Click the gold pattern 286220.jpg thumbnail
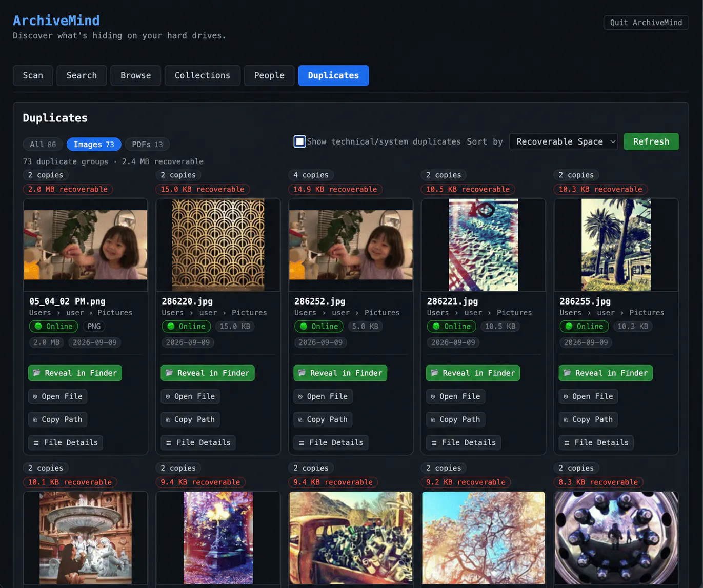Image resolution: width=703 pixels, height=588 pixels. [218, 245]
